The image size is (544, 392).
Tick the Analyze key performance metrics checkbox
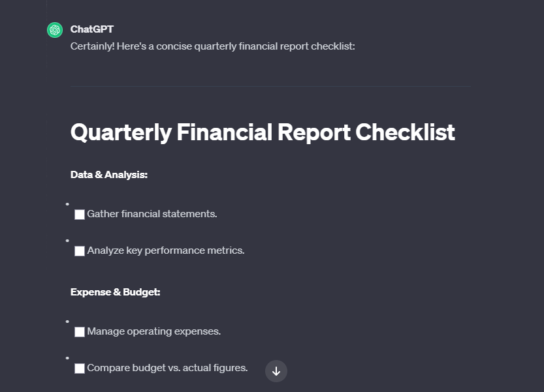click(x=80, y=251)
